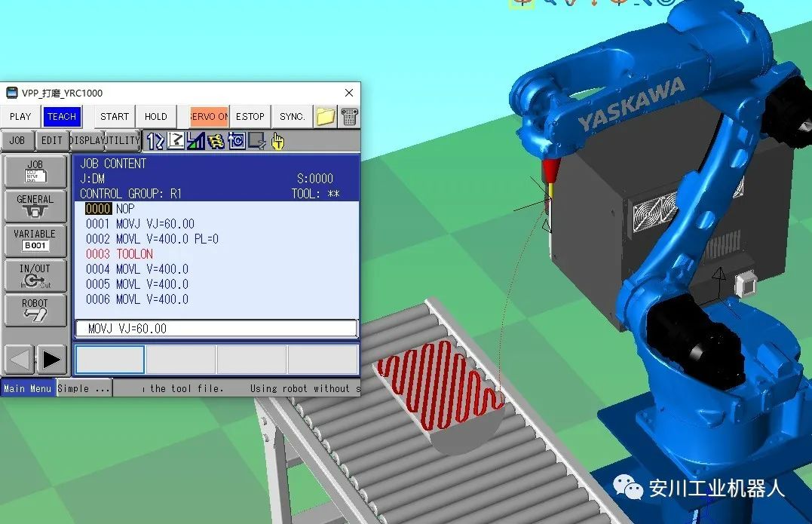The height and width of the screenshot is (524, 812).
Task: Open the VARIABLE B001 sidebar icon
Action: click(x=35, y=241)
